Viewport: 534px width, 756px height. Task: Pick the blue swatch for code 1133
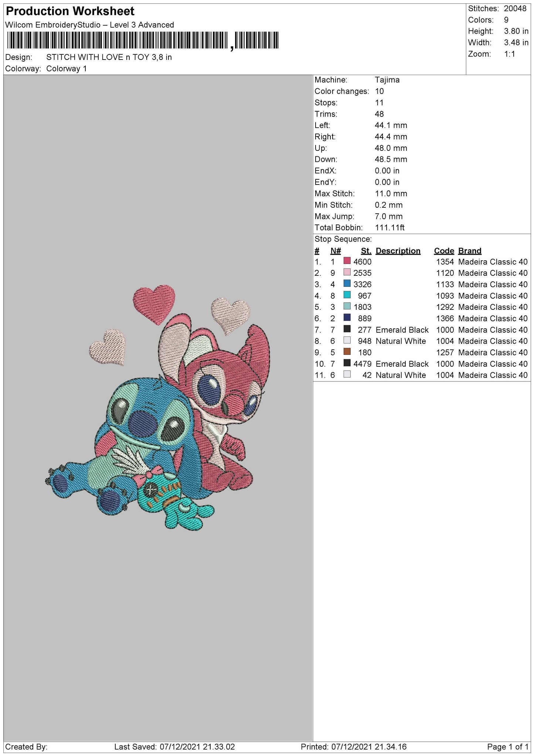click(347, 284)
